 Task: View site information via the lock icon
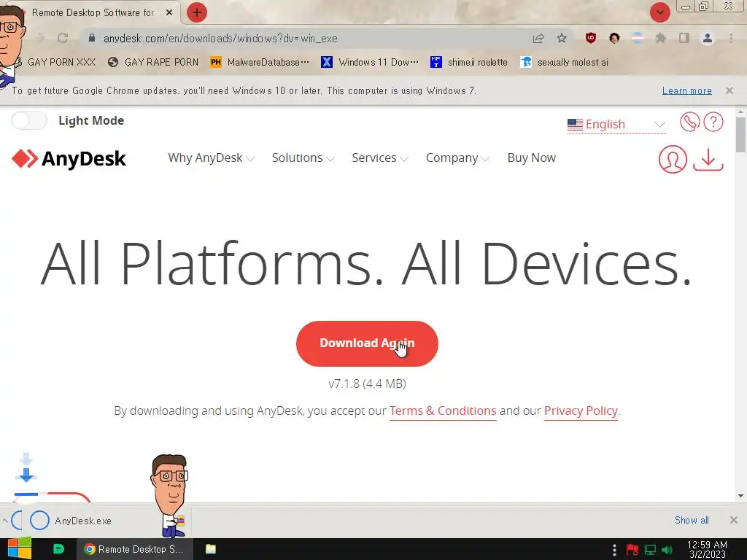click(92, 38)
